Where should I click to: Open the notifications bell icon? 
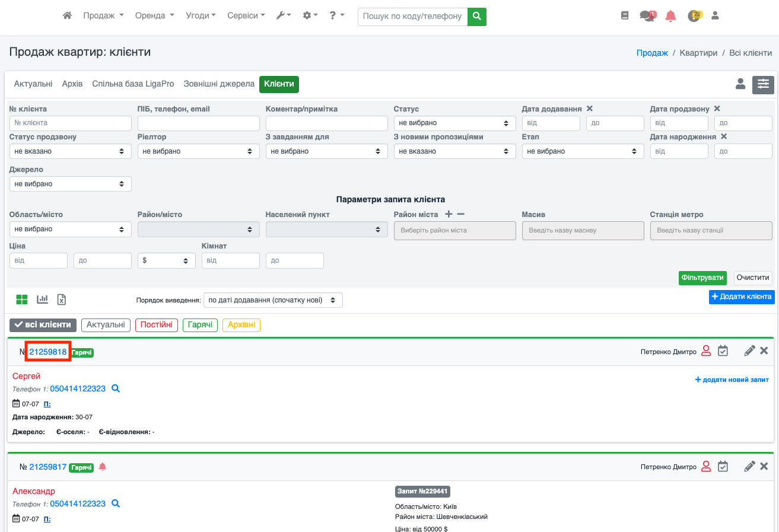click(x=670, y=16)
